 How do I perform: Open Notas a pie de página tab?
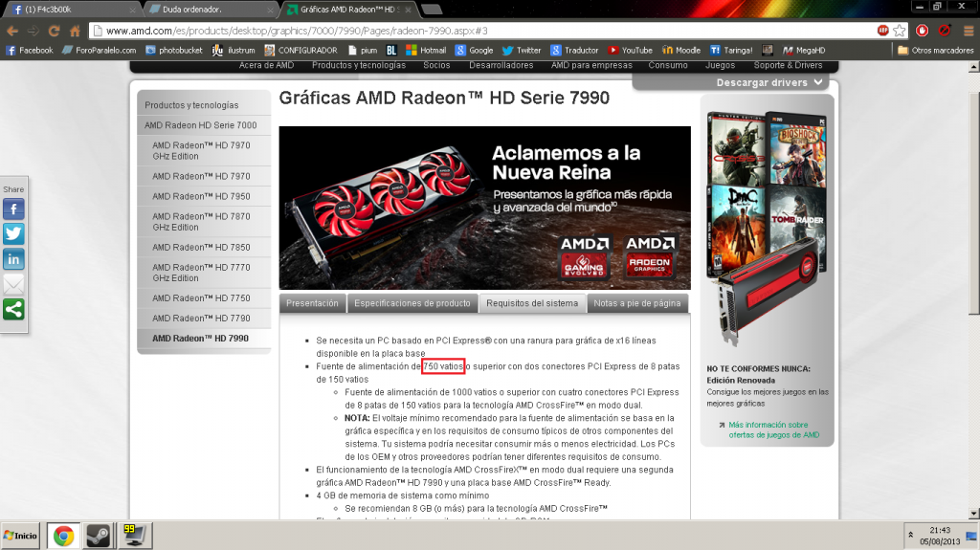[636, 303]
